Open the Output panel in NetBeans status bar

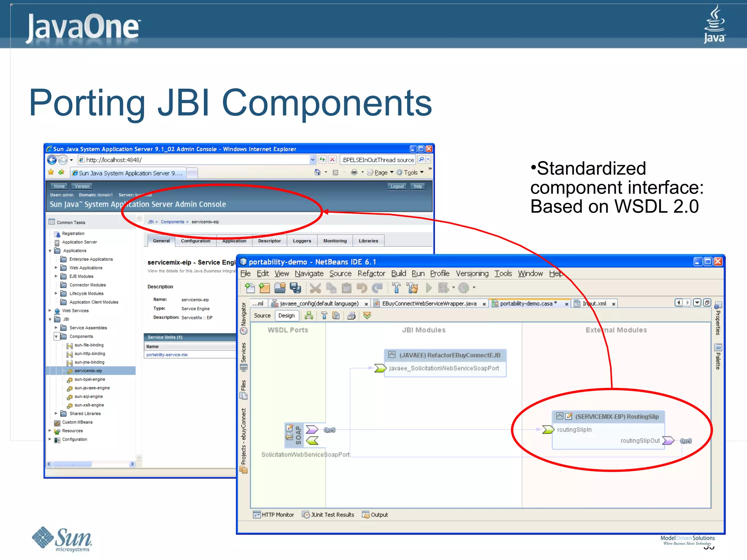[375, 515]
